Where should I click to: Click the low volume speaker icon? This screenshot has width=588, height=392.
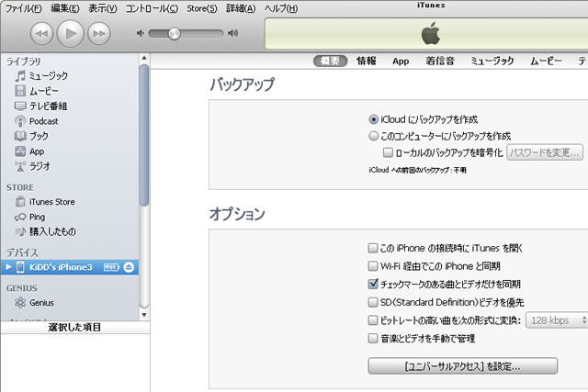141,33
